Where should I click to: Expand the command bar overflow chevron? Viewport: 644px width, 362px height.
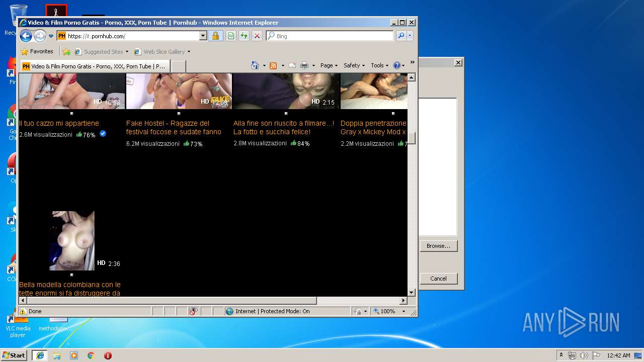click(412, 62)
